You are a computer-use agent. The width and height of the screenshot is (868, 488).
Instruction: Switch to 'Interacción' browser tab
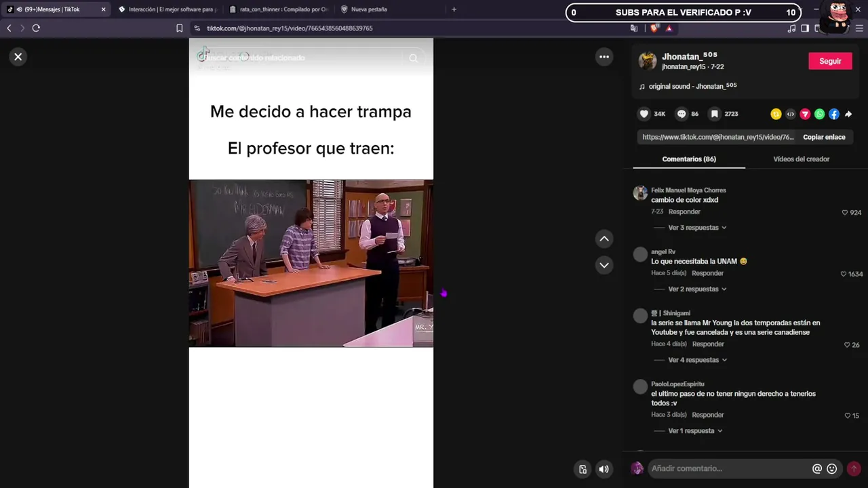click(167, 9)
